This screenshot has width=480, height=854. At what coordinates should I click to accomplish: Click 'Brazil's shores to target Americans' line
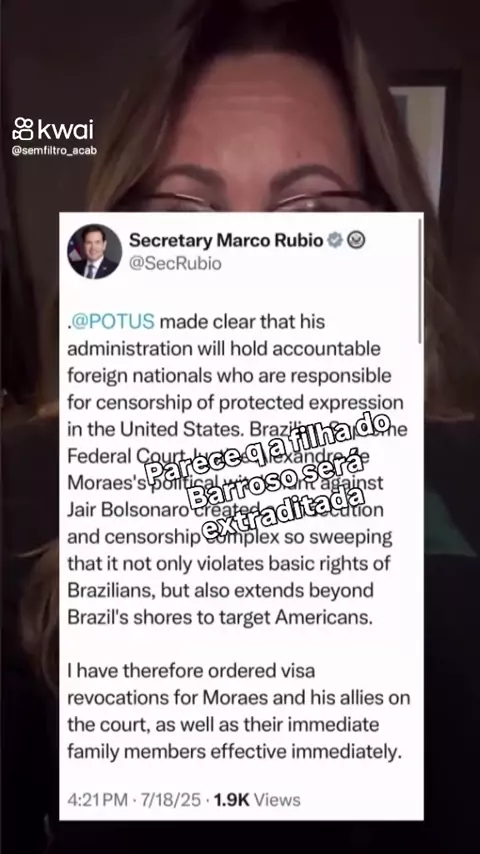220,618
